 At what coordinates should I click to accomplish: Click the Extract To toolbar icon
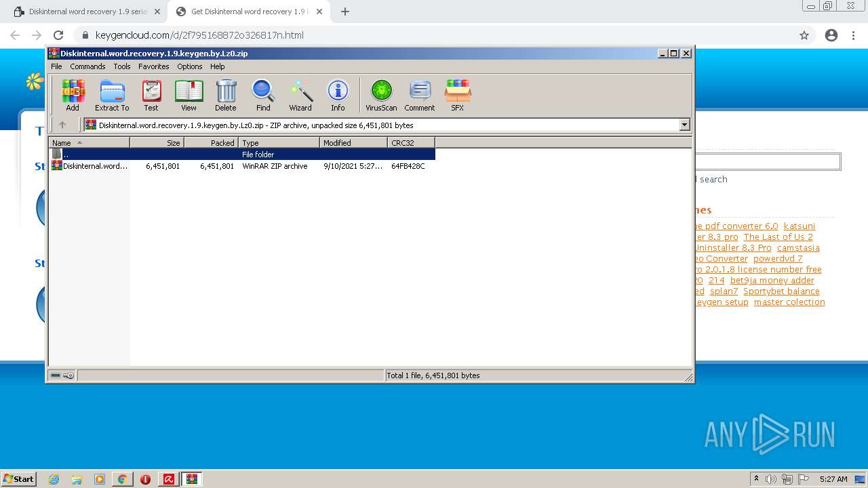coord(112,95)
